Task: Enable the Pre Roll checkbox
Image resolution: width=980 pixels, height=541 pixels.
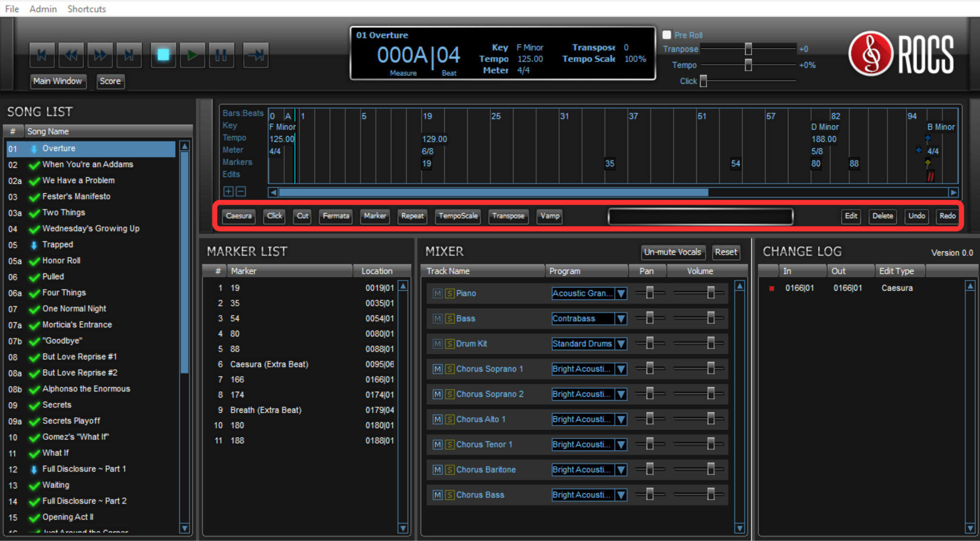Action: [666, 34]
